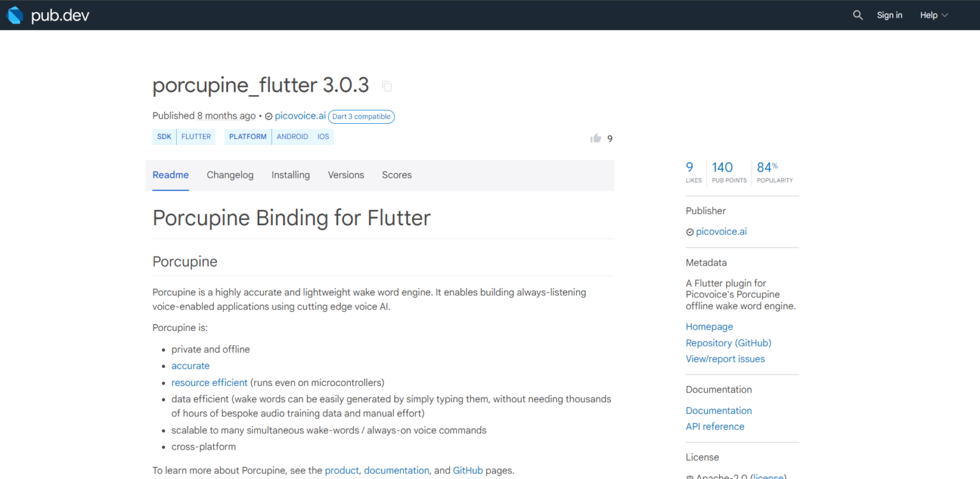Click the verified check icon in Publisher section
980x479 pixels.
[x=690, y=232]
